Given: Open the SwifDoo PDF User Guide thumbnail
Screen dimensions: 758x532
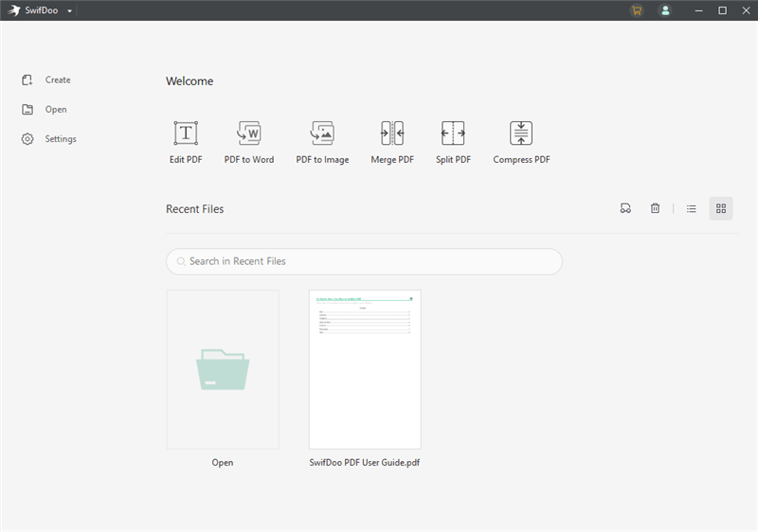Looking at the screenshot, I should [x=365, y=369].
